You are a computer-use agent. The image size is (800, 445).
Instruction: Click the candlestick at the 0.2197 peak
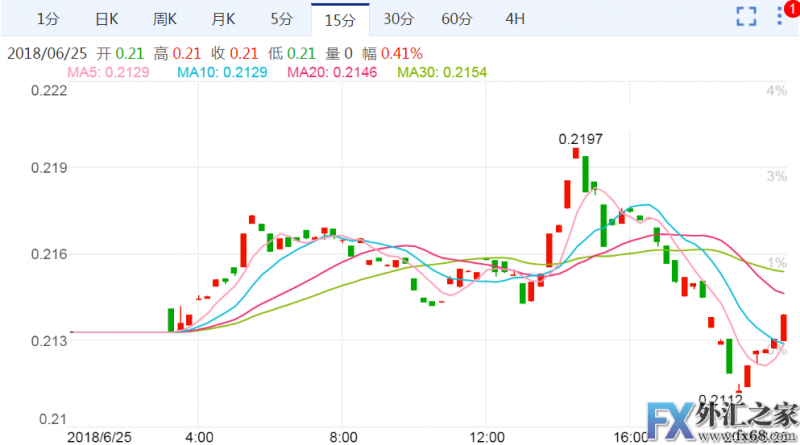(x=576, y=153)
